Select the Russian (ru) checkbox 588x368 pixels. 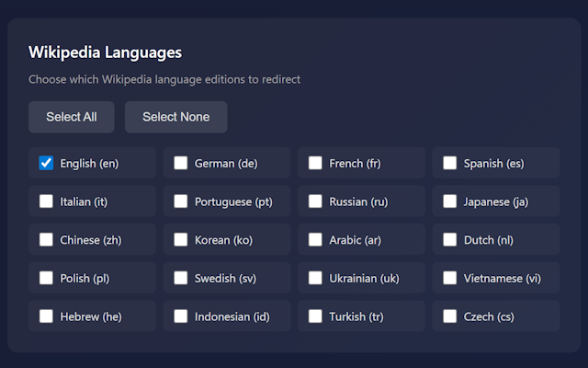(x=315, y=201)
